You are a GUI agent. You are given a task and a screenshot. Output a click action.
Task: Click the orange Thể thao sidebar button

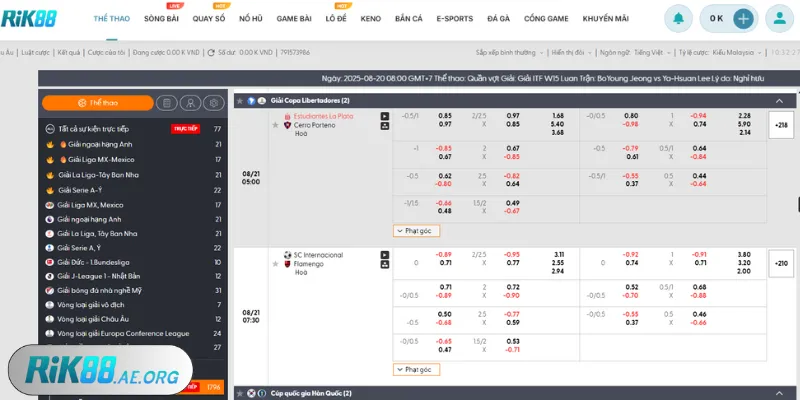pos(97,102)
